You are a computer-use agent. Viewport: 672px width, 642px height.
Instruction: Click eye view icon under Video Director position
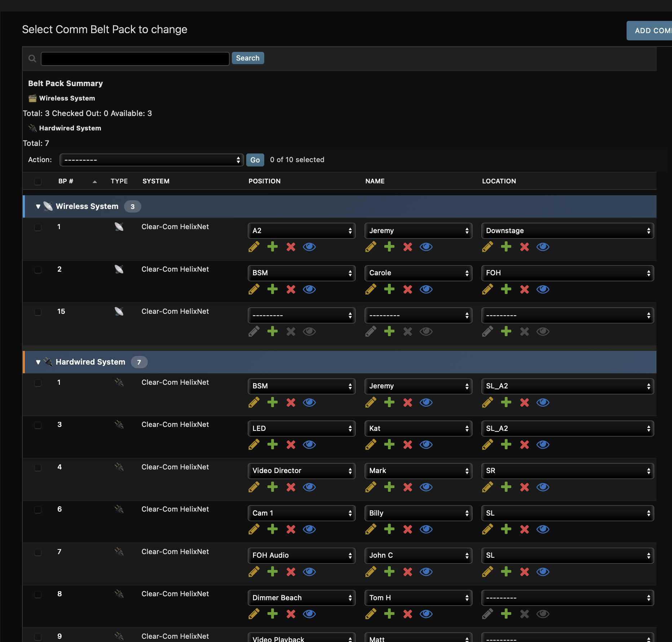pos(309,487)
